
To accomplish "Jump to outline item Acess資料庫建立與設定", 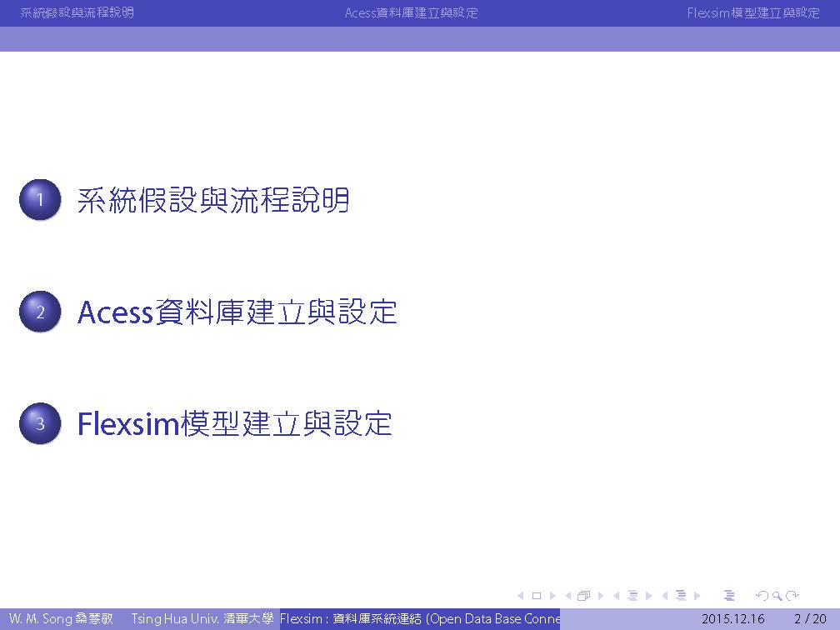I will click(x=237, y=312).
